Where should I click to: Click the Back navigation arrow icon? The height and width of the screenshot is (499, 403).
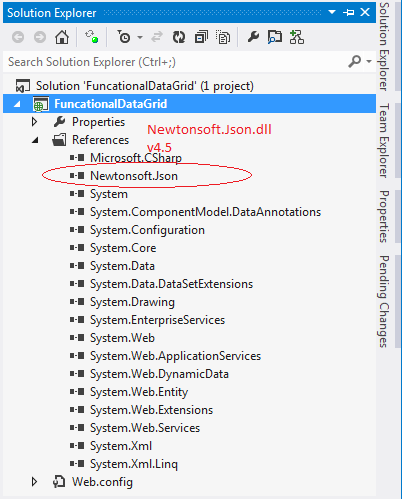click(x=18, y=37)
